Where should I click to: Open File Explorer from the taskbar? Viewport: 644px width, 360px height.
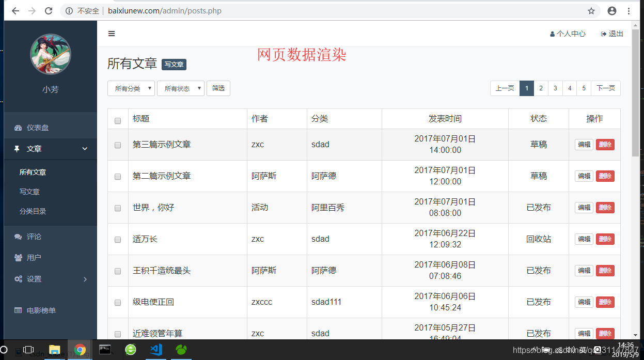click(x=54, y=350)
